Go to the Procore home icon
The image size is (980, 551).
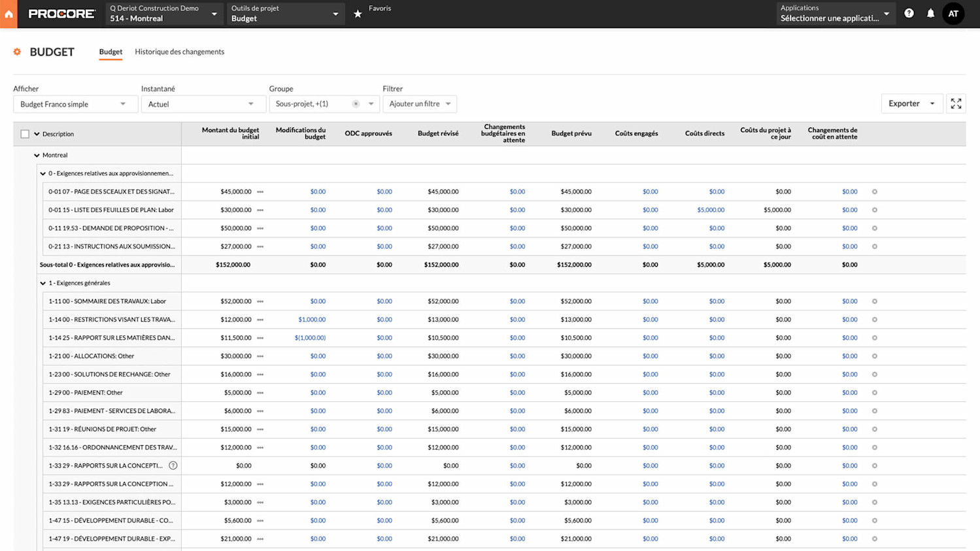coord(8,14)
